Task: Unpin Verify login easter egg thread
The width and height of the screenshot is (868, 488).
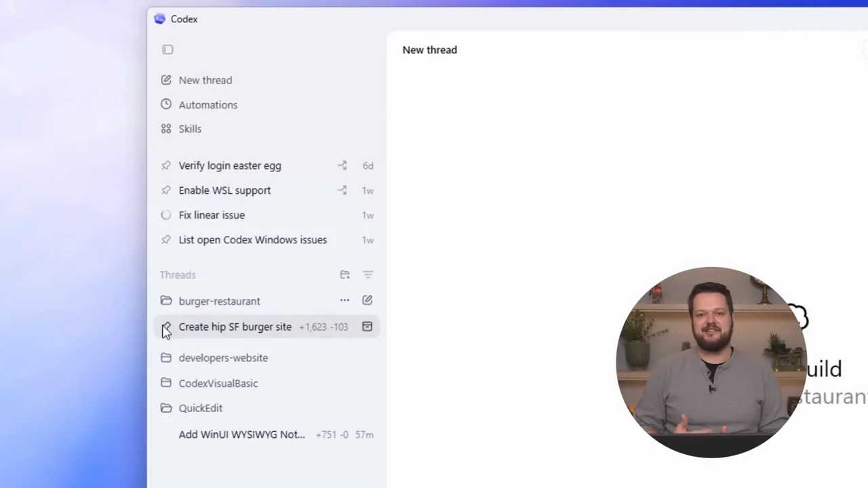Action: [x=166, y=165]
